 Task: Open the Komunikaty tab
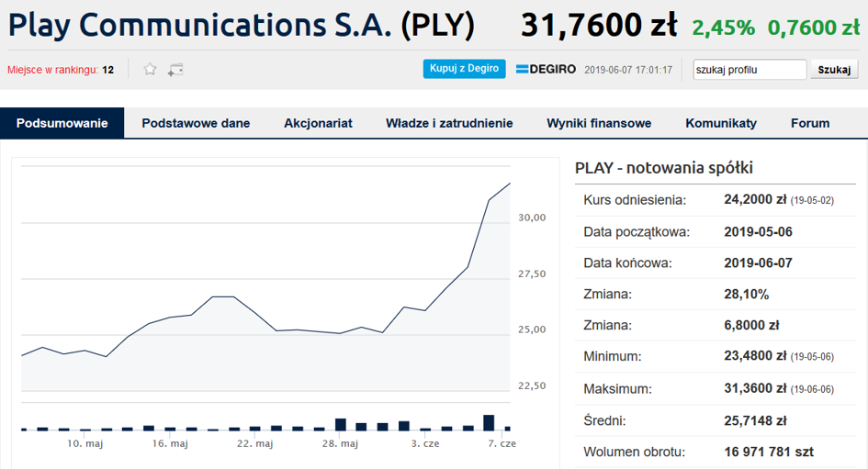coord(721,123)
